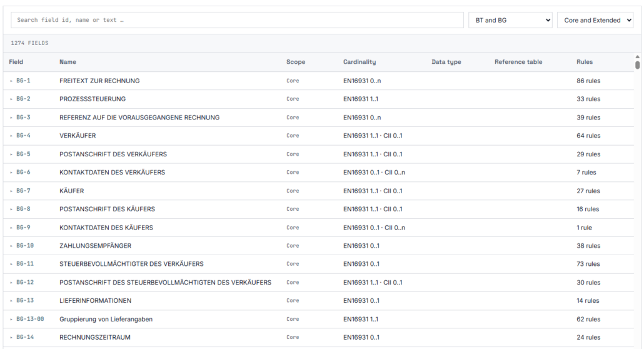Expand the BG-3 row arrow
Viewport: 644px width, 349px height.
11,118
